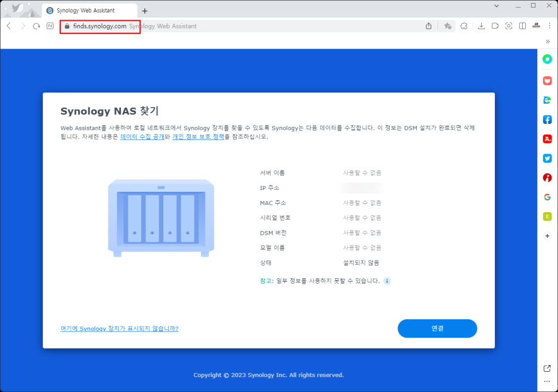Screen dimensions: 558x392
Task: Click the sidebar pop-out window icon
Action: tap(547, 368)
